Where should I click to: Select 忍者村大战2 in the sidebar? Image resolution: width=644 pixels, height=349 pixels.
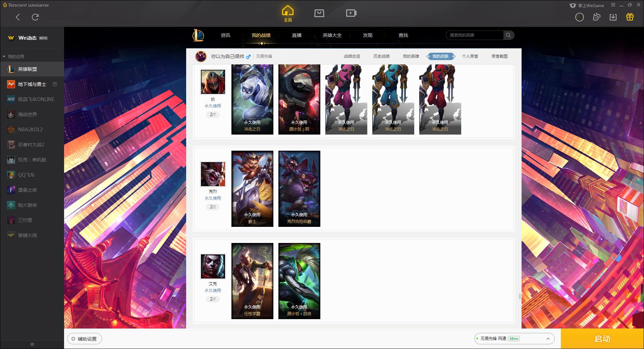[x=32, y=145]
